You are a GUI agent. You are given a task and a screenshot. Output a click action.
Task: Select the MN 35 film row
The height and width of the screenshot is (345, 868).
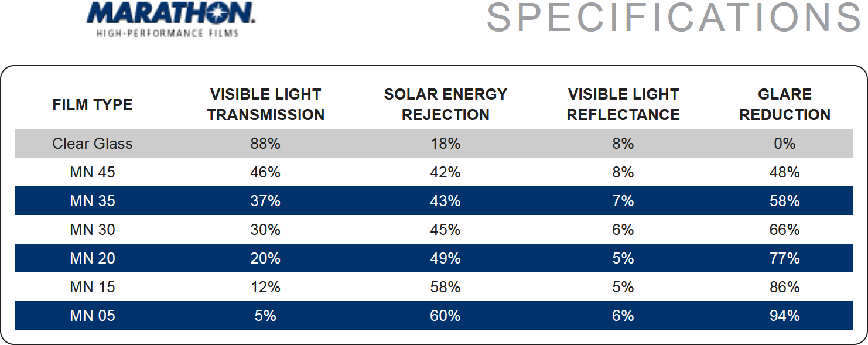point(93,201)
